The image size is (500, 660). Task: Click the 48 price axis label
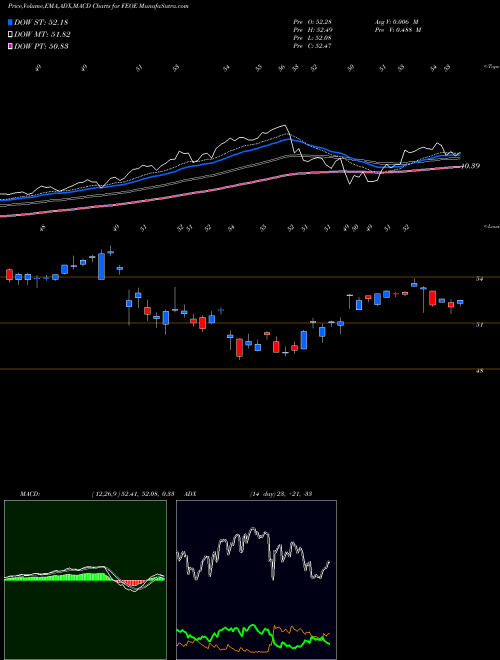[480, 371]
